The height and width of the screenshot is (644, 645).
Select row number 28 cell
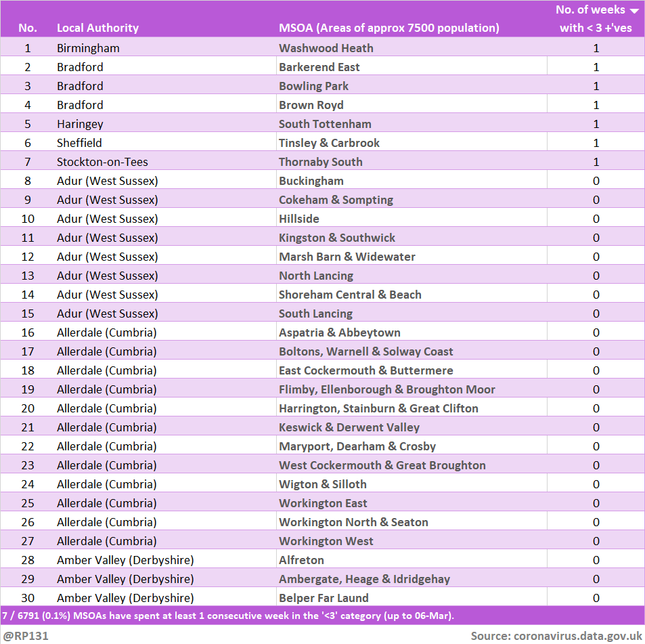point(28,560)
